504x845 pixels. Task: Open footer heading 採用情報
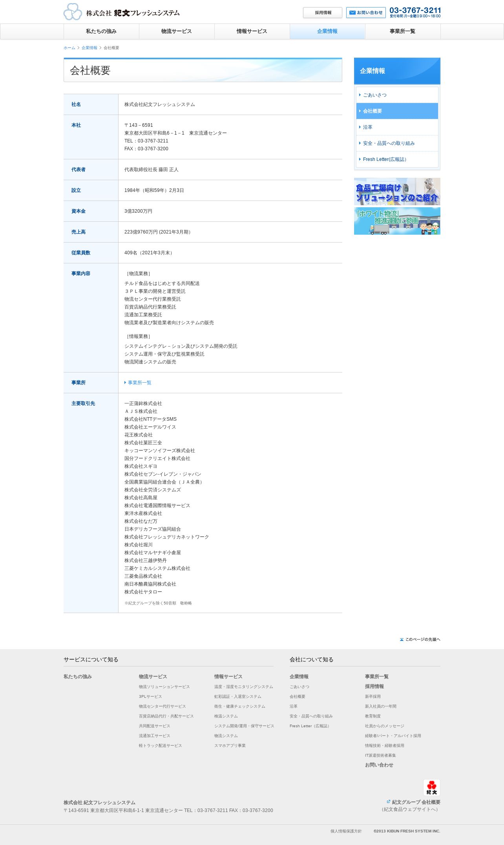pyautogui.click(x=374, y=686)
